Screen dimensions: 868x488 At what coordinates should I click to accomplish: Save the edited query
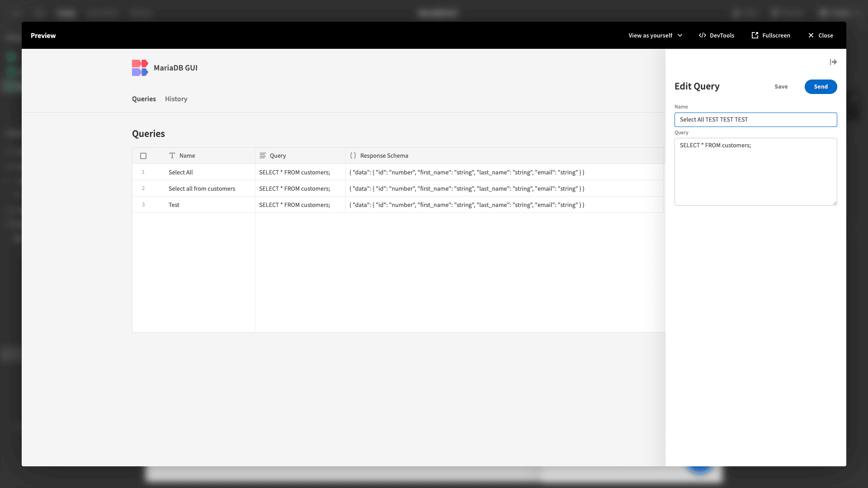[781, 87]
